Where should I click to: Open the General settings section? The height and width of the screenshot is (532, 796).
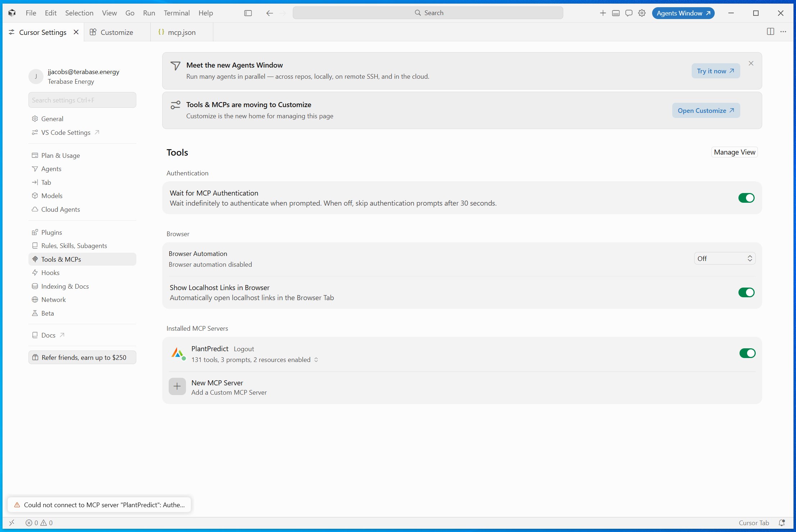pos(82,119)
